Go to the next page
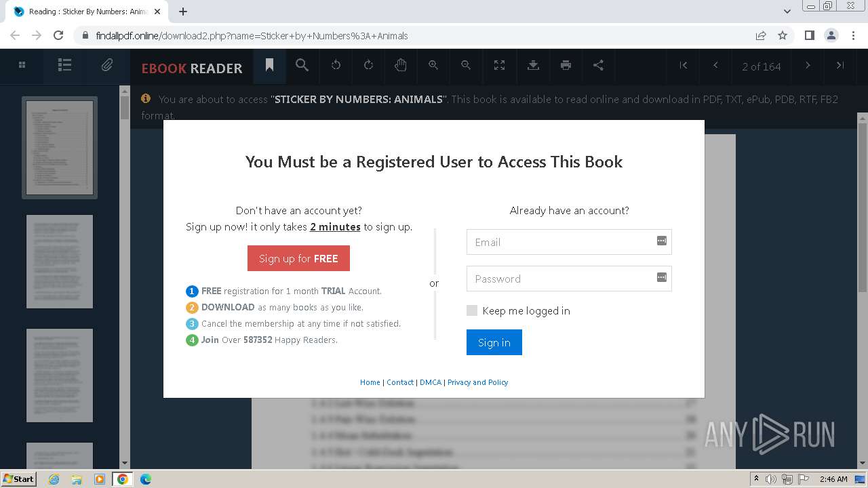The image size is (868, 488). 808,65
